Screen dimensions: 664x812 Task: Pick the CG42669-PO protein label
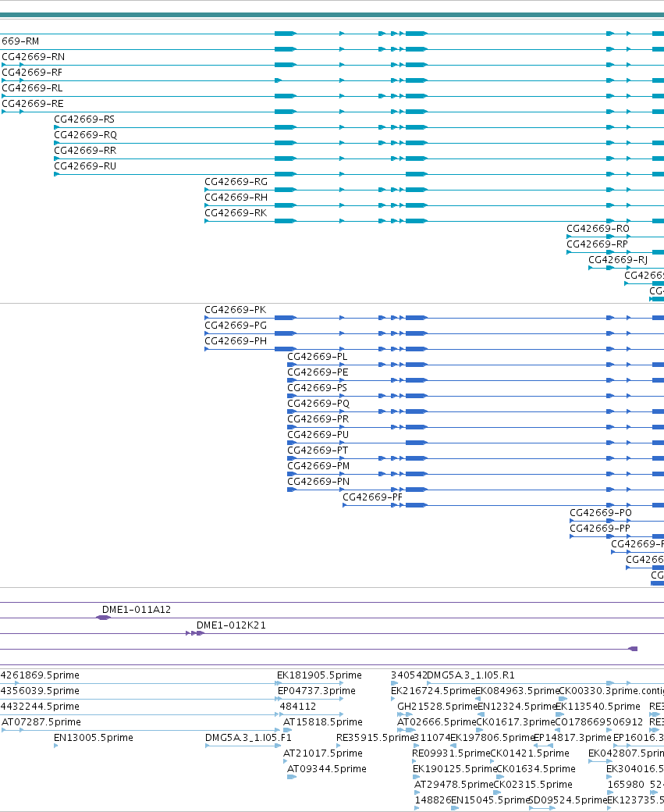(x=601, y=512)
